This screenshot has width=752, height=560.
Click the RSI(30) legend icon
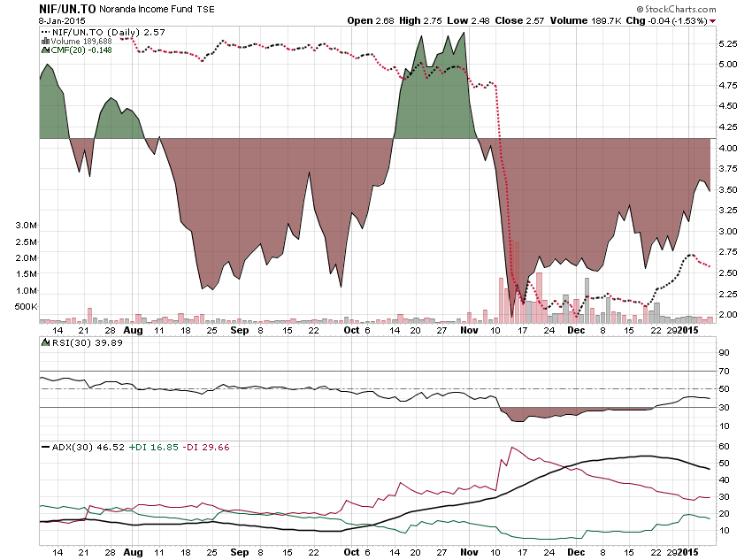[x=45, y=342]
